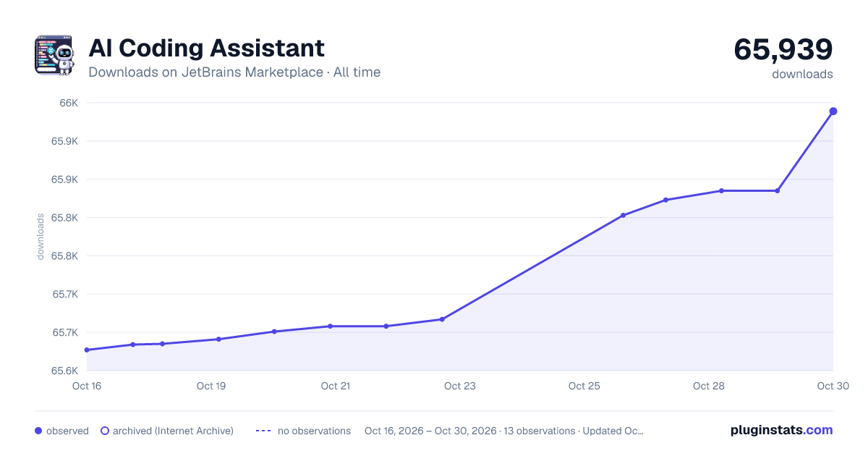The height and width of the screenshot is (456, 868).
Task: Click the "observed" legend text
Action: tap(67, 431)
